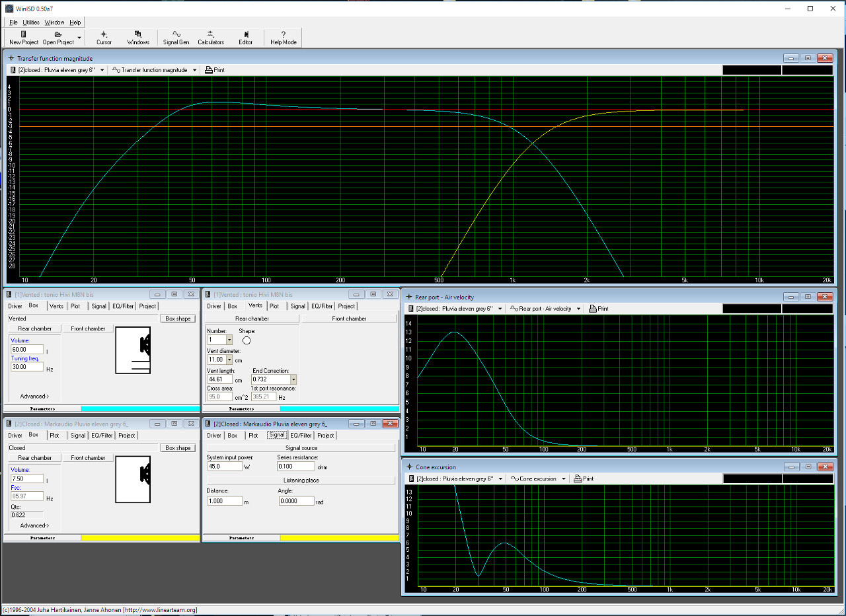Print the Cone excursion graph
The height and width of the screenshot is (616, 846).
(x=583, y=479)
